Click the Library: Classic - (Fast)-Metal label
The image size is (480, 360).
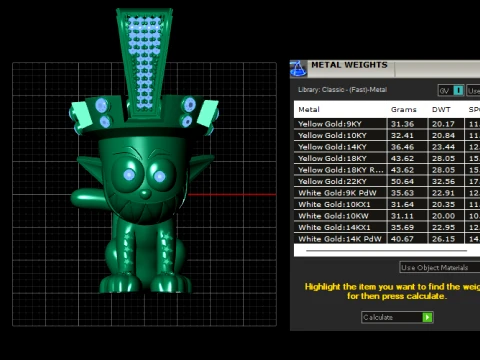click(342, 90)
